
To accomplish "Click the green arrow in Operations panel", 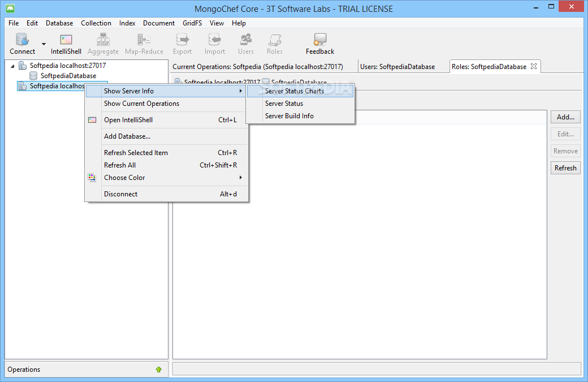I will point(159,370).
